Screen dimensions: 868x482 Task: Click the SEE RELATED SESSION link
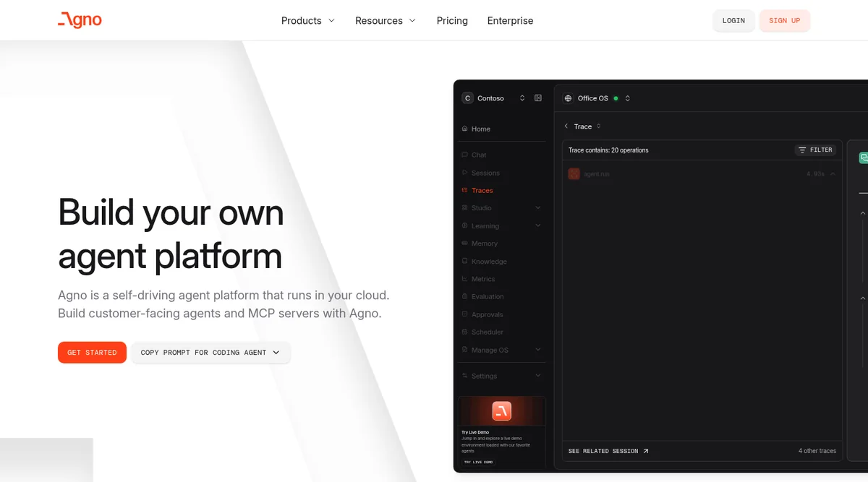tap(608, 451)
